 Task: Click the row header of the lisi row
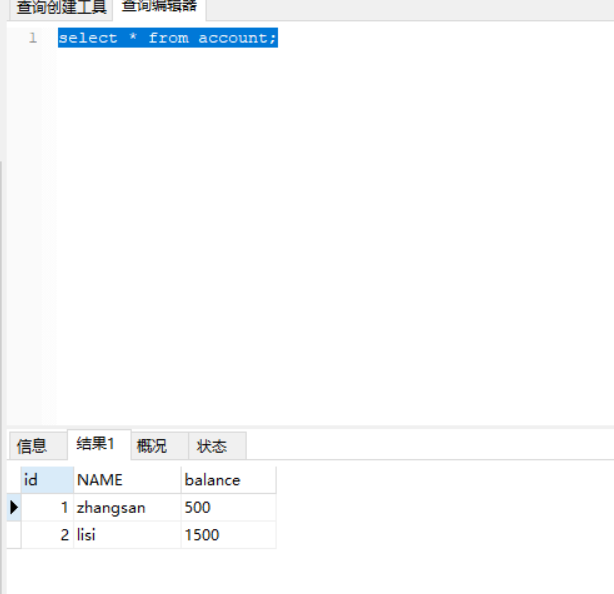pyautogui.click(x=13, y=535)
